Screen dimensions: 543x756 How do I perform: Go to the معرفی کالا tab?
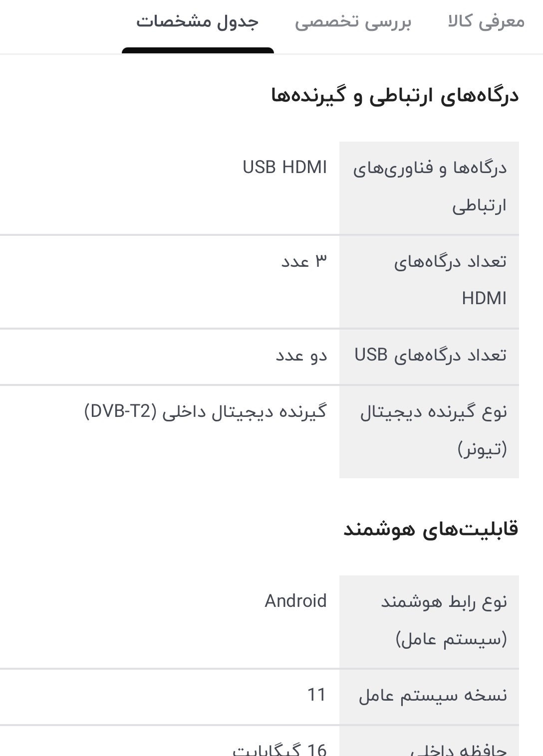tap(486, 22)
